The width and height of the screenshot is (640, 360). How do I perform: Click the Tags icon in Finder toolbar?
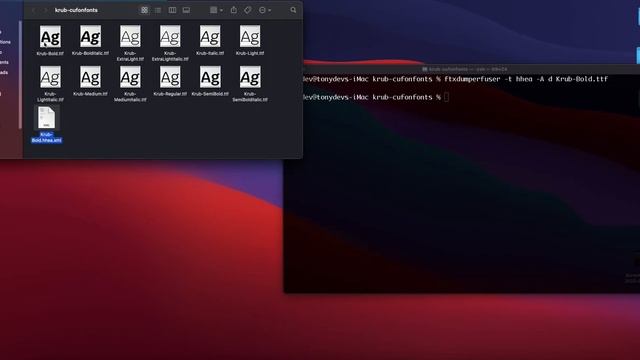[x=248, y=10]
